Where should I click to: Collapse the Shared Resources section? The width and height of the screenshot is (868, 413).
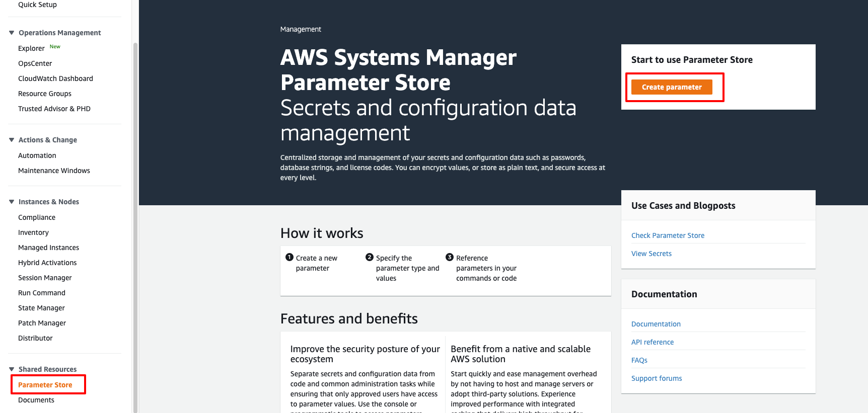[x=12, y=369]
